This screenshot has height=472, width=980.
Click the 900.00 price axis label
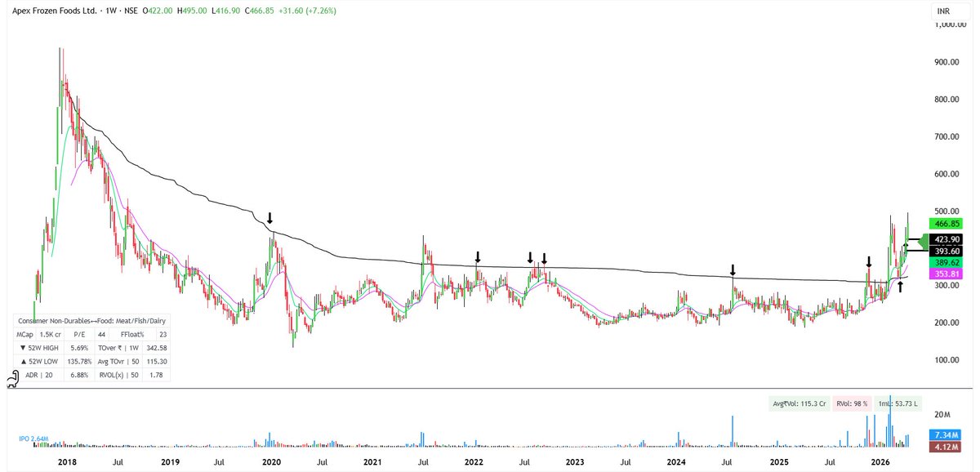947,62
